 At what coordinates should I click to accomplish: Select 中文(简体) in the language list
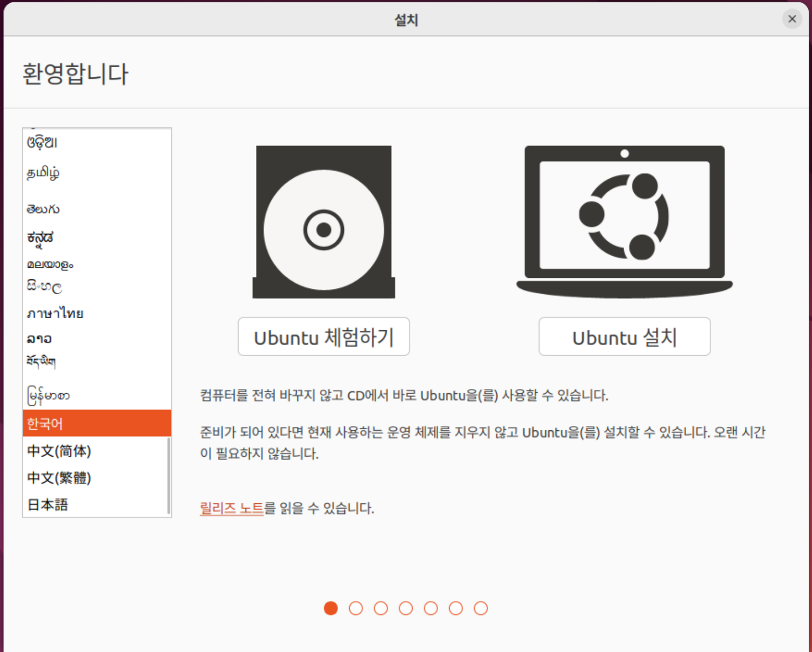click(x=97, y=451)
